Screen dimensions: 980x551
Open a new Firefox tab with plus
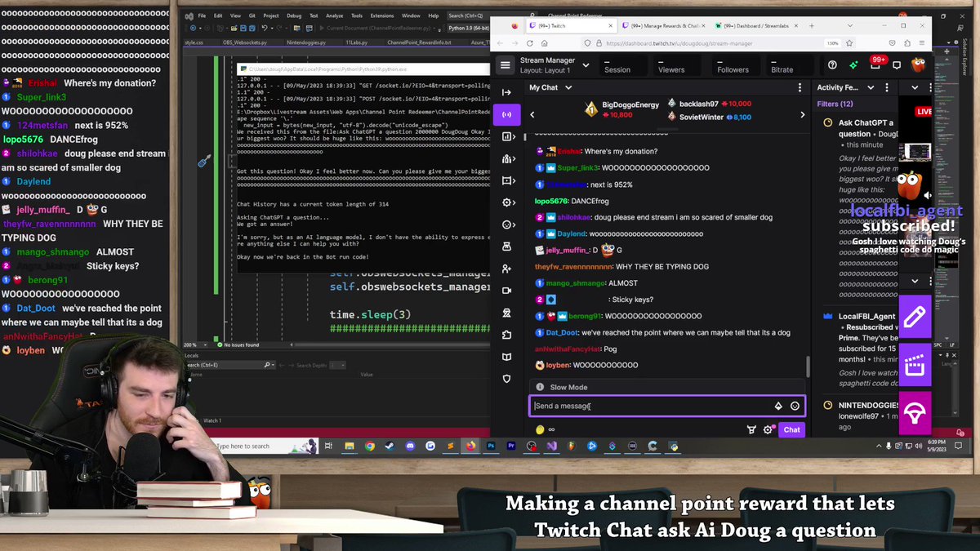(811, 25)
